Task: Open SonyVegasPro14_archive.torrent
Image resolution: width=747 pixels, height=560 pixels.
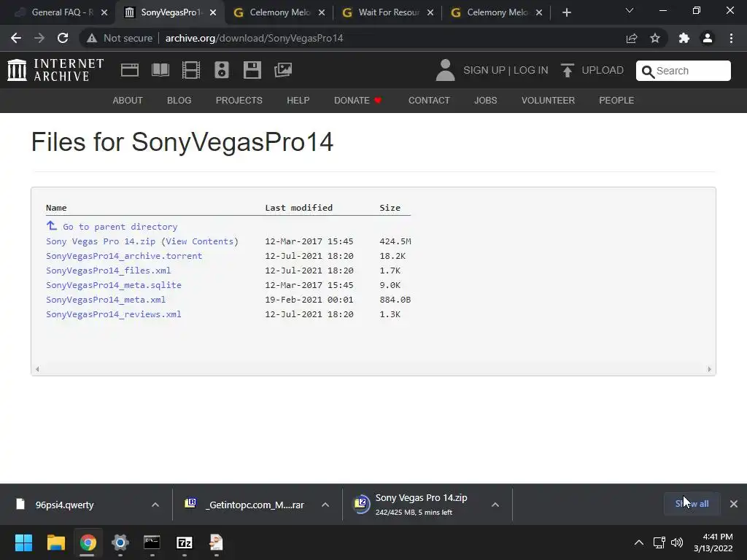Action: [x=124, y=256]
